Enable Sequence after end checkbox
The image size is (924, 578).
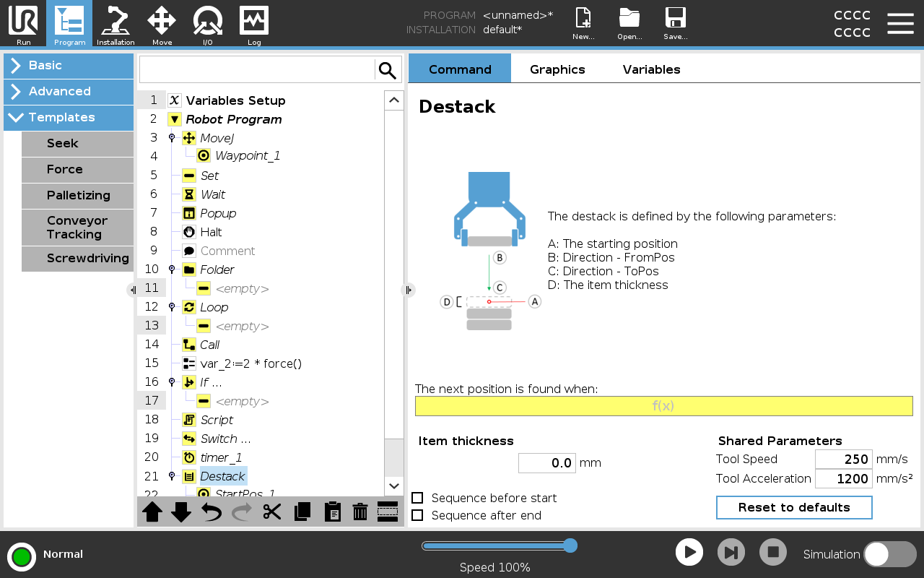point(417,515)
